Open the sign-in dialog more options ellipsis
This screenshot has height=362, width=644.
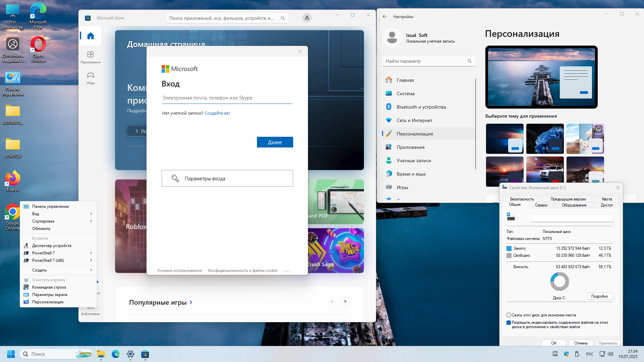coord(287,271)
